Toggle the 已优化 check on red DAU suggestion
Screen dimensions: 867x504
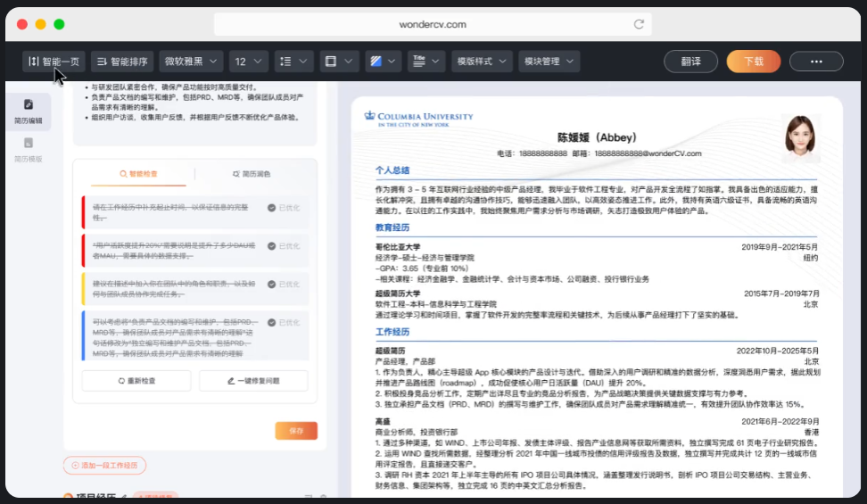[x=272, y=246]
